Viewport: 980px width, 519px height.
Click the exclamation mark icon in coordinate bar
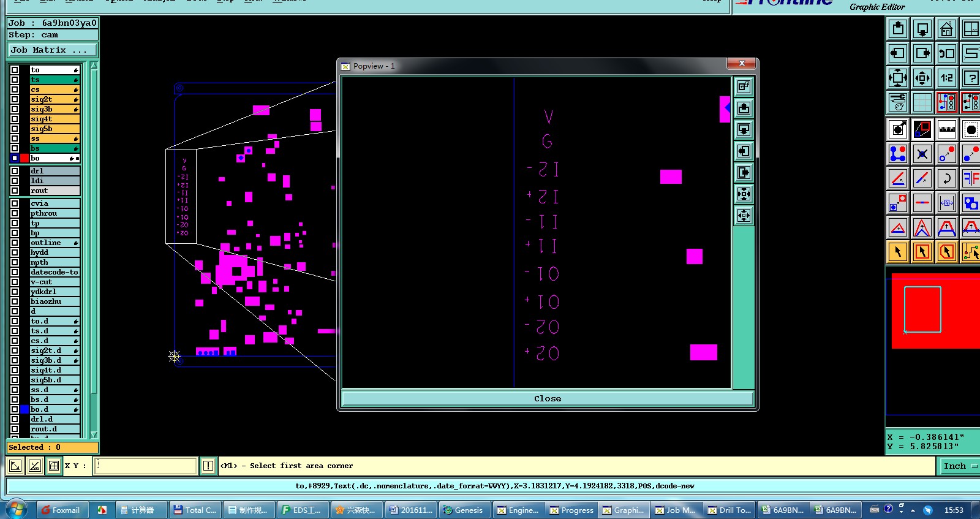tap(208, 466)
